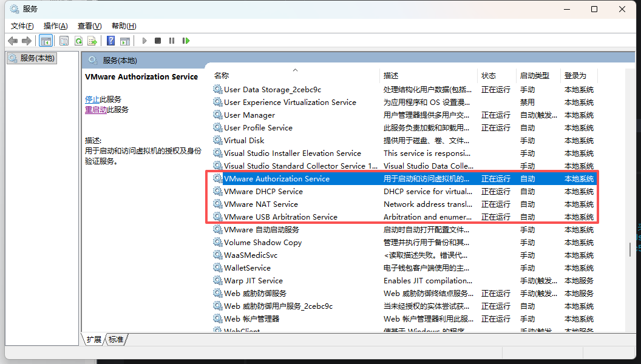Image resolution: width=641 pixels, height=364 pixels.
Task: Sort by the 登录为 column header
Action: (579, 76)
